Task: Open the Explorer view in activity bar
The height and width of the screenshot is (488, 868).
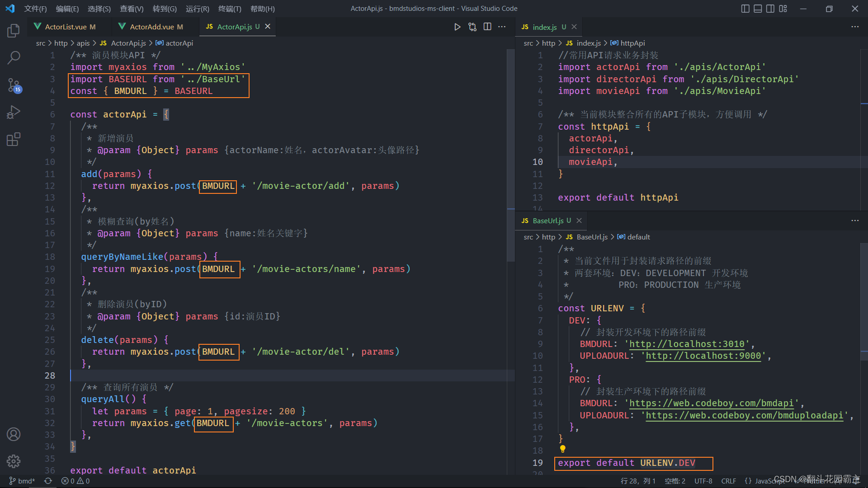Action: 14,30
